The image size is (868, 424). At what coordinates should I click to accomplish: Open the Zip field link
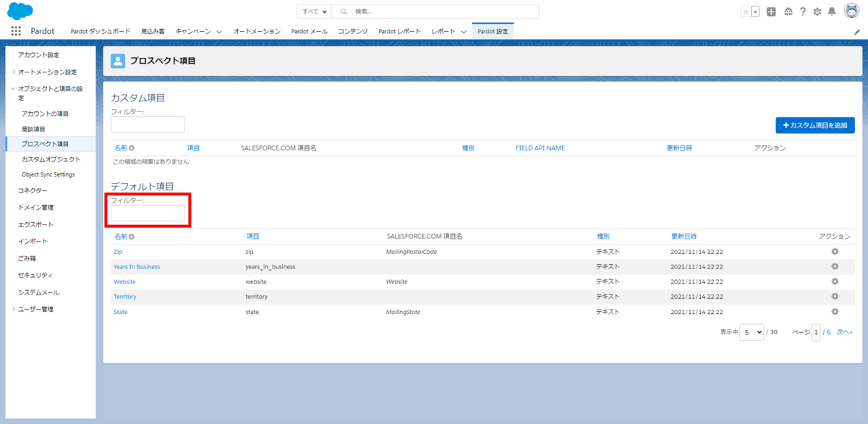(118, 251)
